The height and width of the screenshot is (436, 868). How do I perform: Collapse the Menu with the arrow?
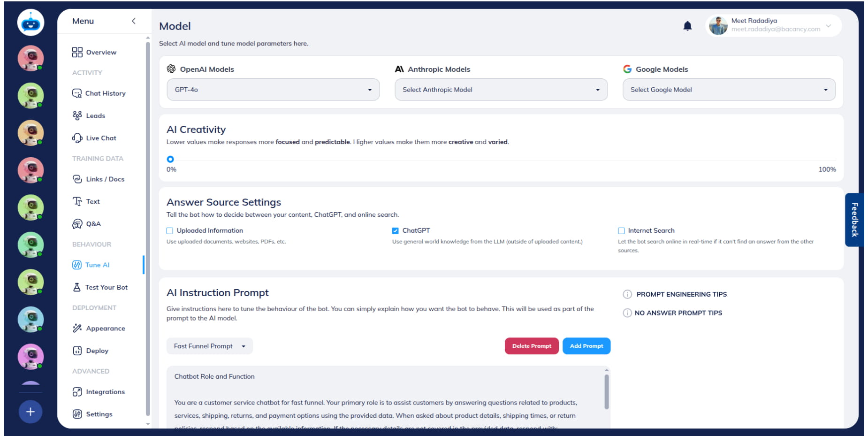(134, 21)
